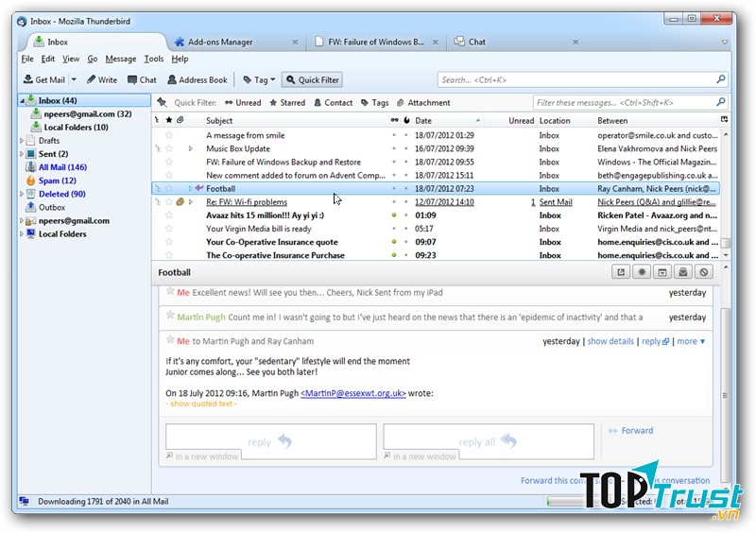Open the File menu
Image resolution: width=756 pixels, height=533 pixels.
point(27,59)
